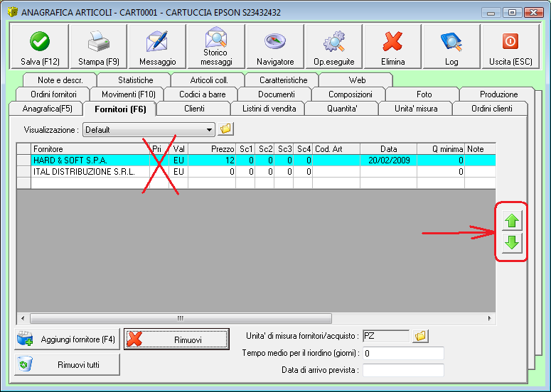Click the Q minima column header

coord(441,149)
